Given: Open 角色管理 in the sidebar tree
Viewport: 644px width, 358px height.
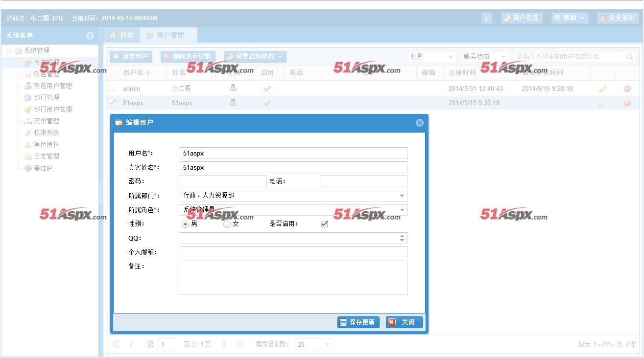Looking at the screenshot, I should [x=46, y=74].
